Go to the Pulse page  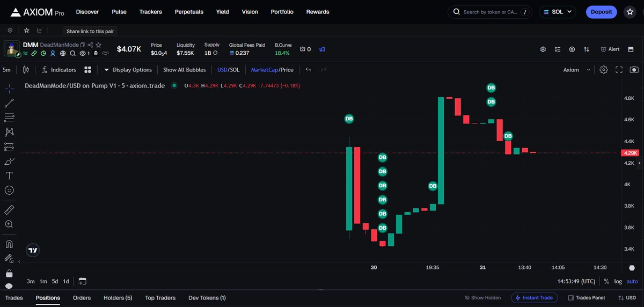119,12
